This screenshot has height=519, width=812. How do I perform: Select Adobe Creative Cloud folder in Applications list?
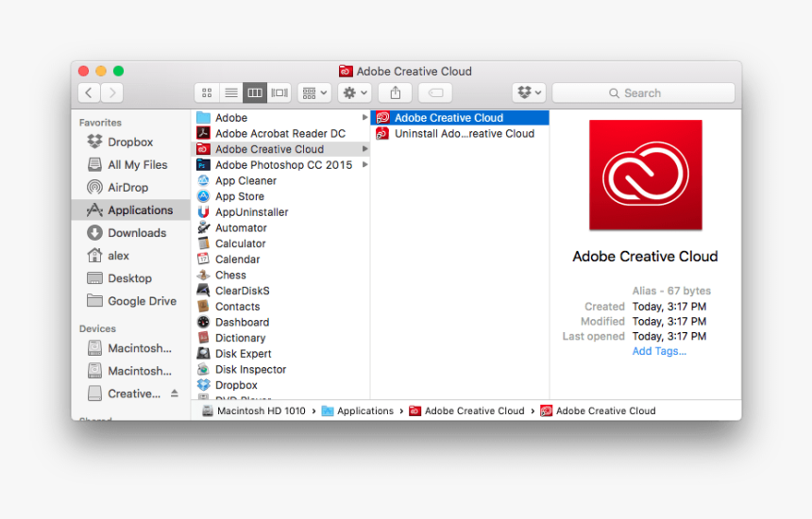(279, 149)
